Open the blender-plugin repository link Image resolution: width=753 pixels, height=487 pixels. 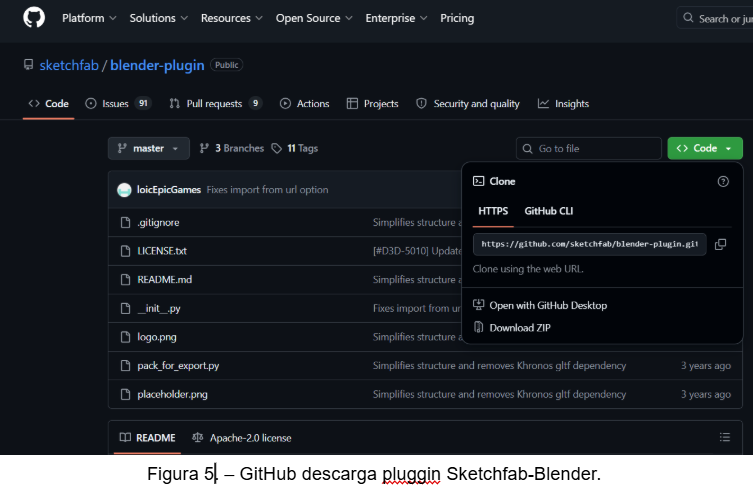tap(157, 65)
